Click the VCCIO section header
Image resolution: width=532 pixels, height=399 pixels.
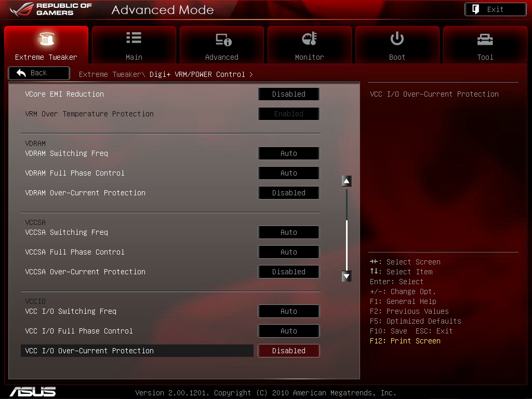(x=35, y=301)
